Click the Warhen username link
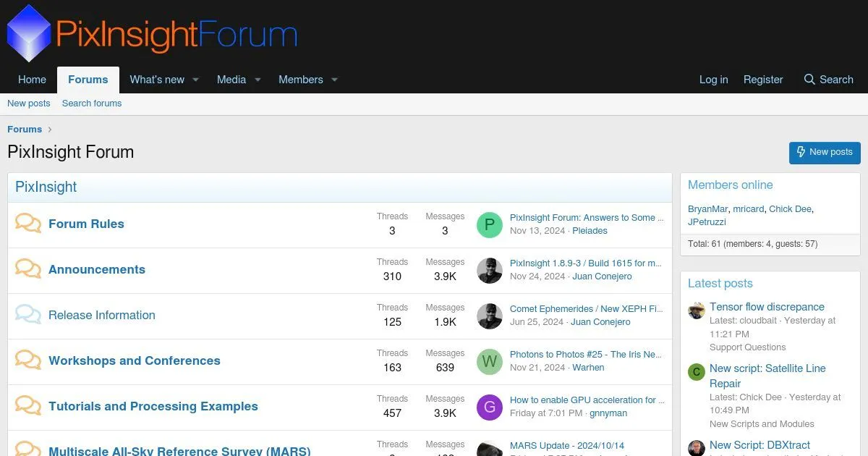 588,368
